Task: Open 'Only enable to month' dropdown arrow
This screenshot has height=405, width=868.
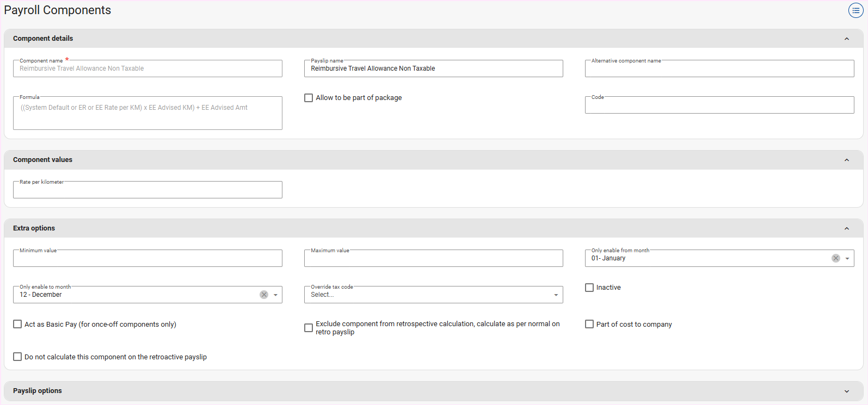Action: pyautogui.click(x=276, y=295)
